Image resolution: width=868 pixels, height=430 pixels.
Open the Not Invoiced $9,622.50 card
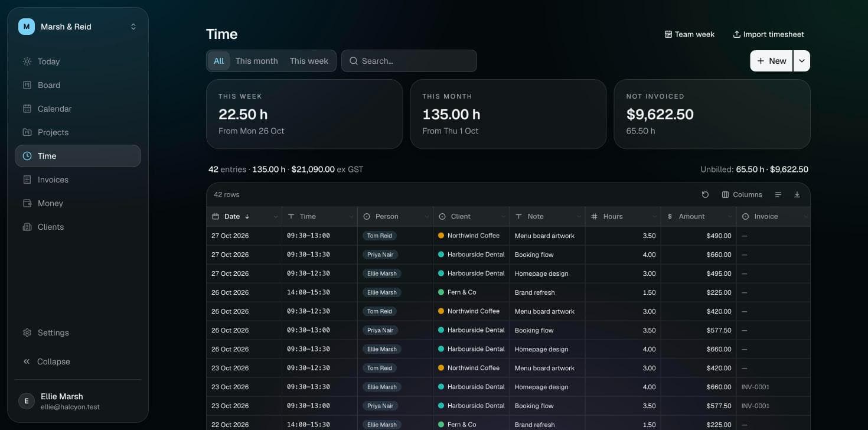click(x=712, y=114)
